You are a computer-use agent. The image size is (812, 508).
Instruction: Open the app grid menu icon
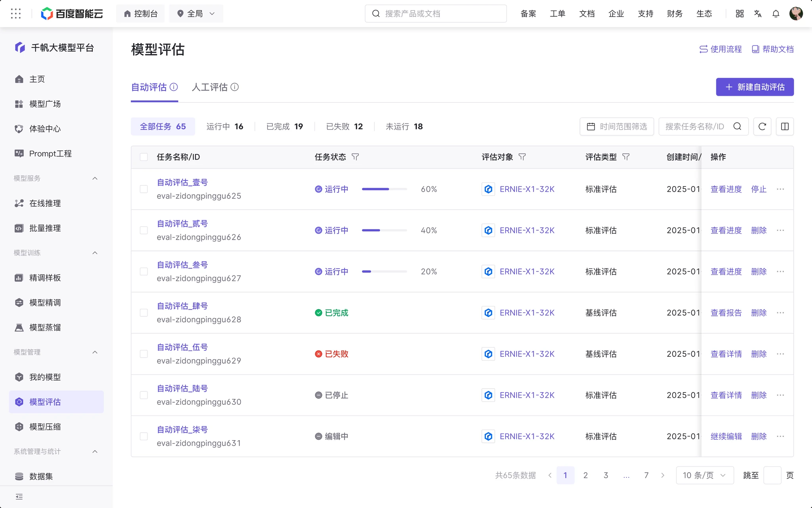(x=16, y=13)
